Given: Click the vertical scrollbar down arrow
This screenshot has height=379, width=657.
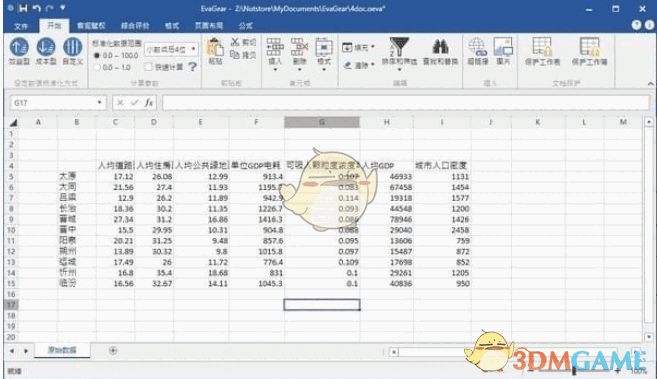Looking at the screenshot, I should (649, 337).
